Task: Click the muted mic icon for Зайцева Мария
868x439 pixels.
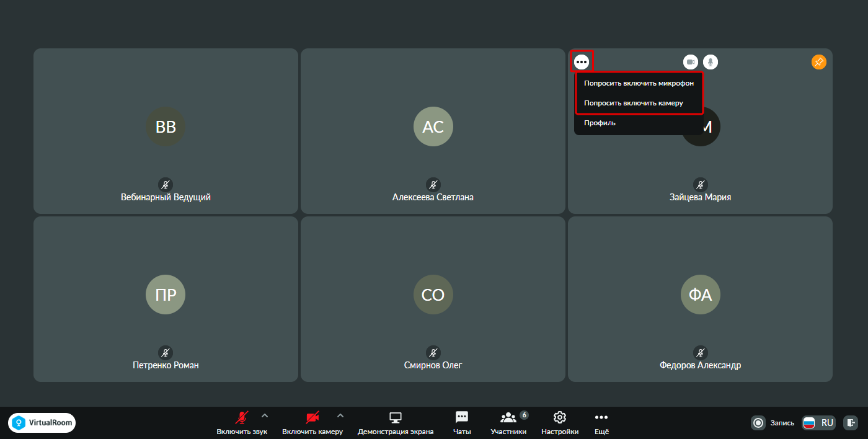Action: click(x=701, y=185)
